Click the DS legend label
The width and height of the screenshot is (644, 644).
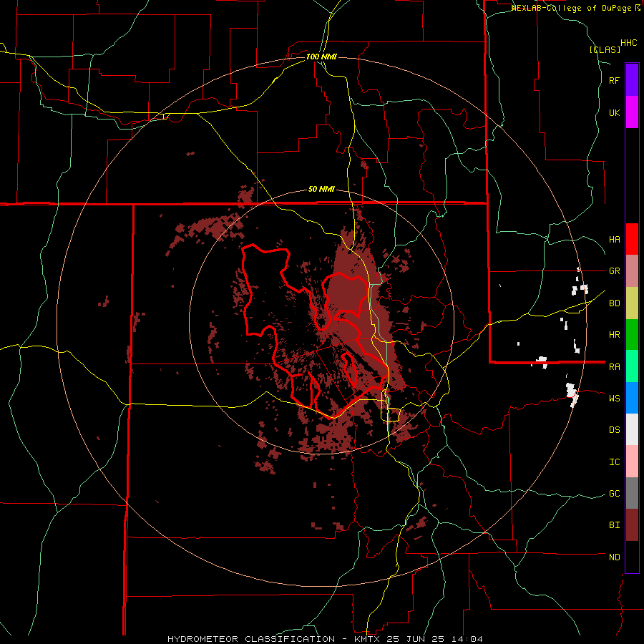(614, 430)
